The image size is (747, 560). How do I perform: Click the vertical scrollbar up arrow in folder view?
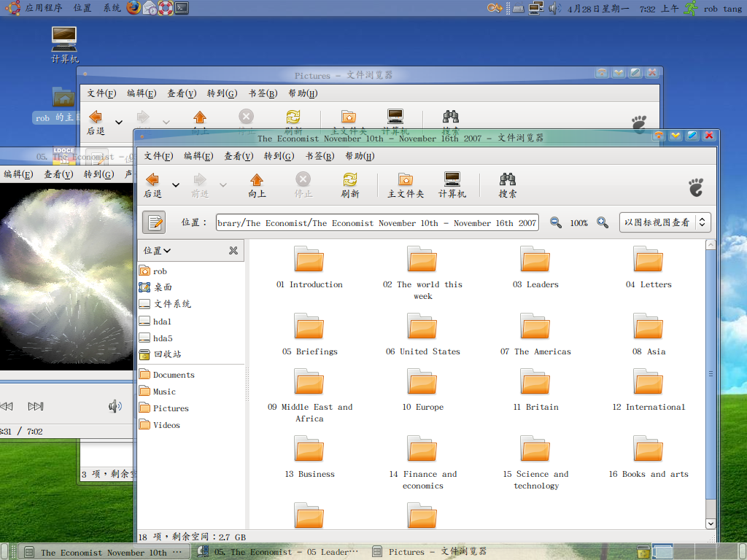pos(711,245)
